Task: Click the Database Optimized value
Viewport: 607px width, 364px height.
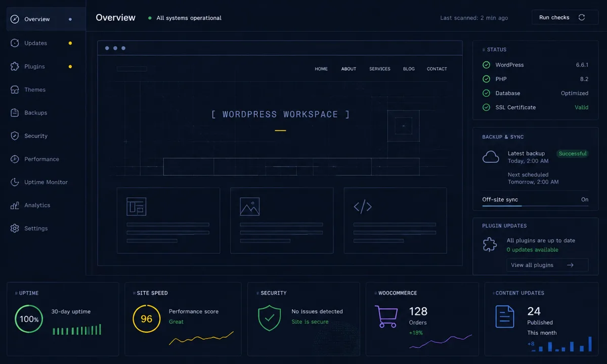Action: tap(575, 93)
